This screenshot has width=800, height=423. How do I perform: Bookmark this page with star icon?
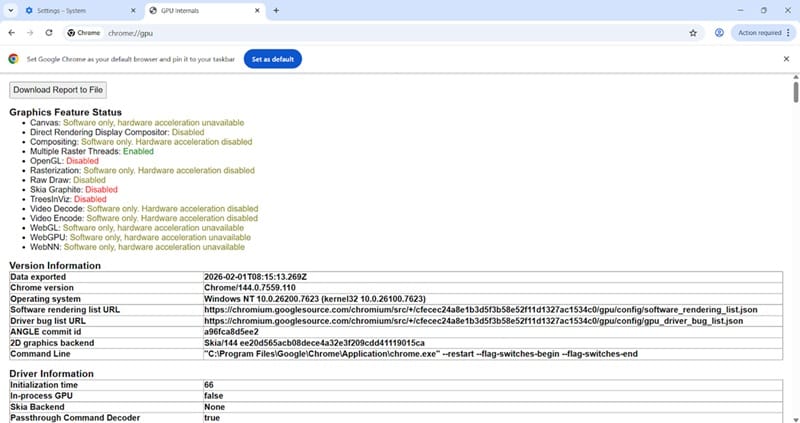coord(693,33)
